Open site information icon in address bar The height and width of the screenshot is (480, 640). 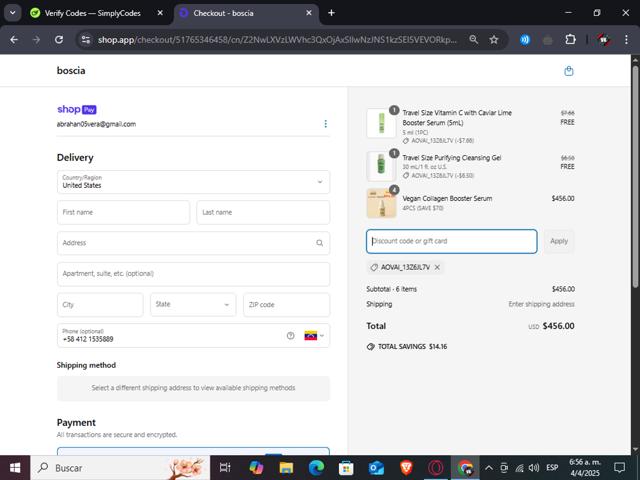click(x=86, y=40)
